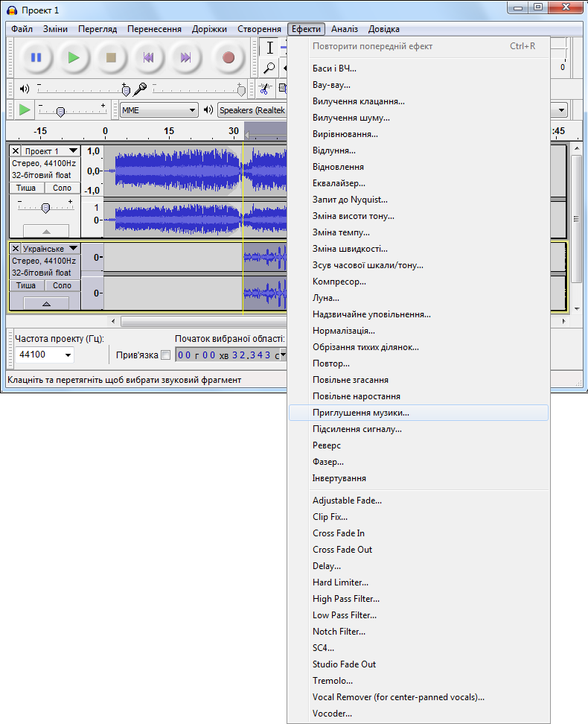Adjust the Проект 1 track gain slider

pos(45,209)
